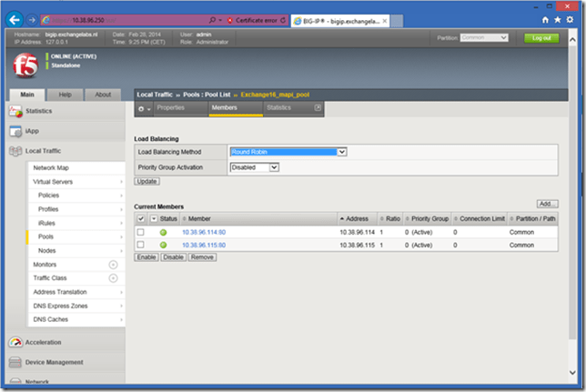586x392 pixels.
Task: Click the Acceleration gauge icon
Action: coord(15,342)
